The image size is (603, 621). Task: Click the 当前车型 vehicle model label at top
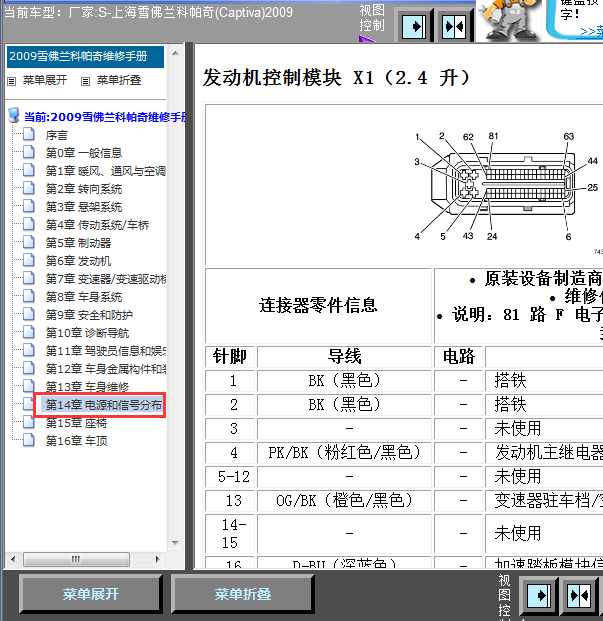pyautogui.click(x=148, y=12)
